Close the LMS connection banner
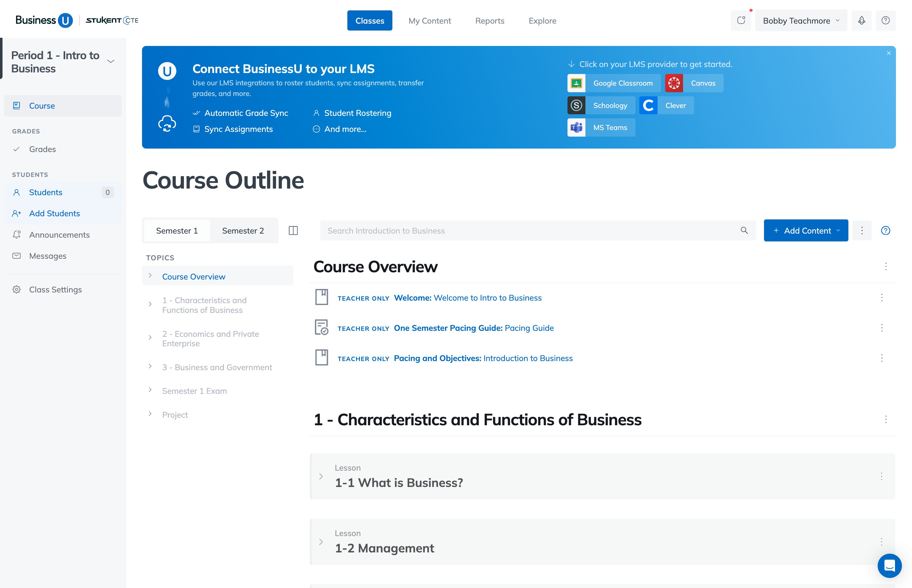Screen dimensions: 912x588 click(889, 53)
